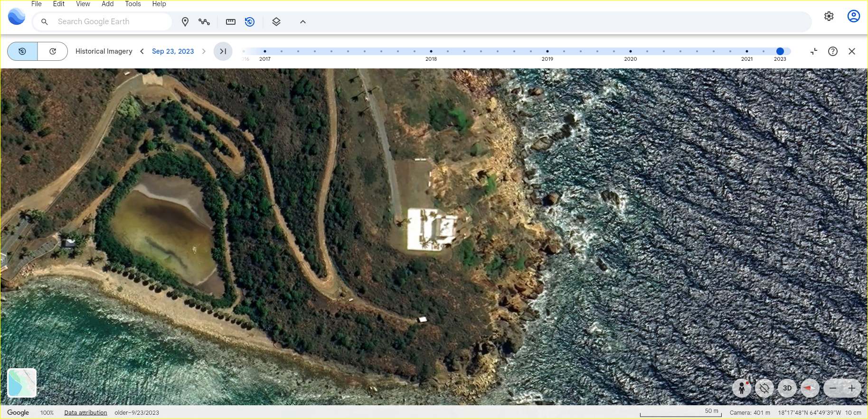Select the 2018 timeline marker

click(x=431, y=51)
